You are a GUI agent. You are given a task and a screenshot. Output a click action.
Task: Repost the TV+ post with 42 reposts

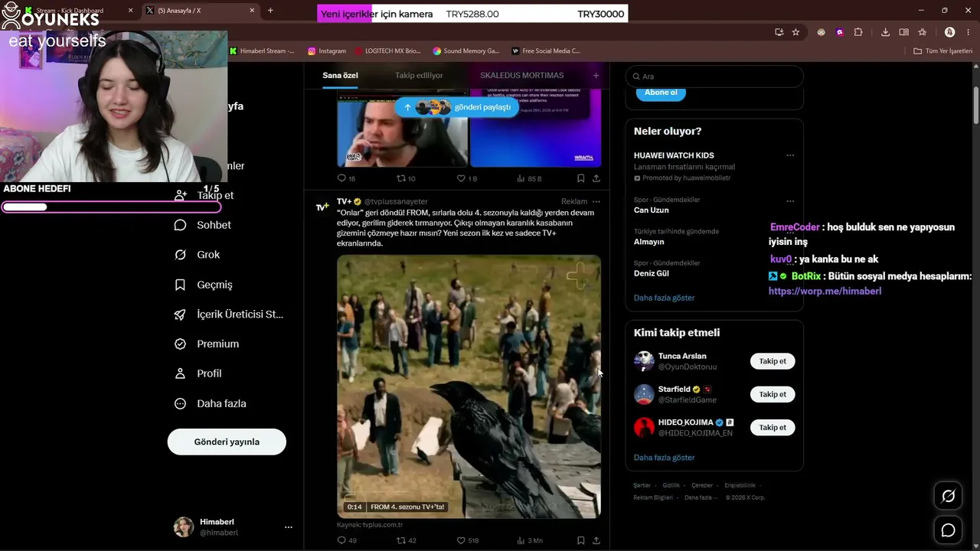(400, 540)
